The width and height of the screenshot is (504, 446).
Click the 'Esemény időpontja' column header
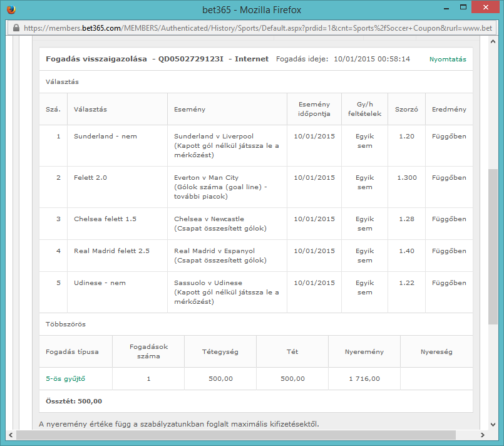[314, 109]
